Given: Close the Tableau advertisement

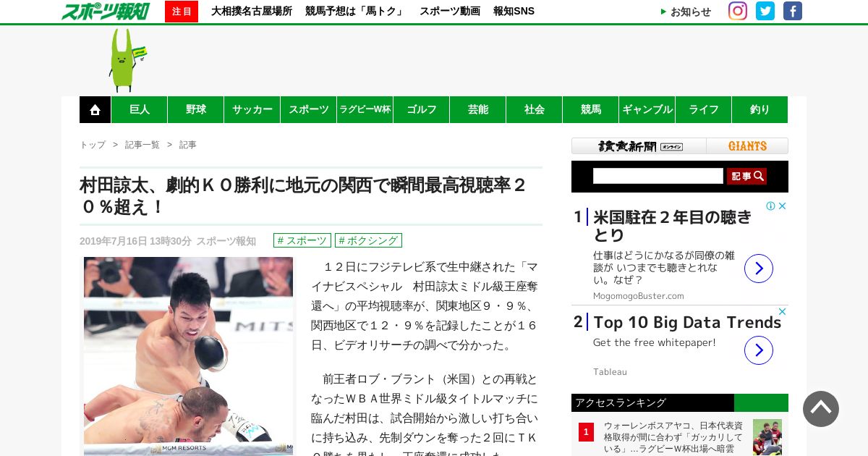Looking at the screenshot, I should (x=782, y=312).
